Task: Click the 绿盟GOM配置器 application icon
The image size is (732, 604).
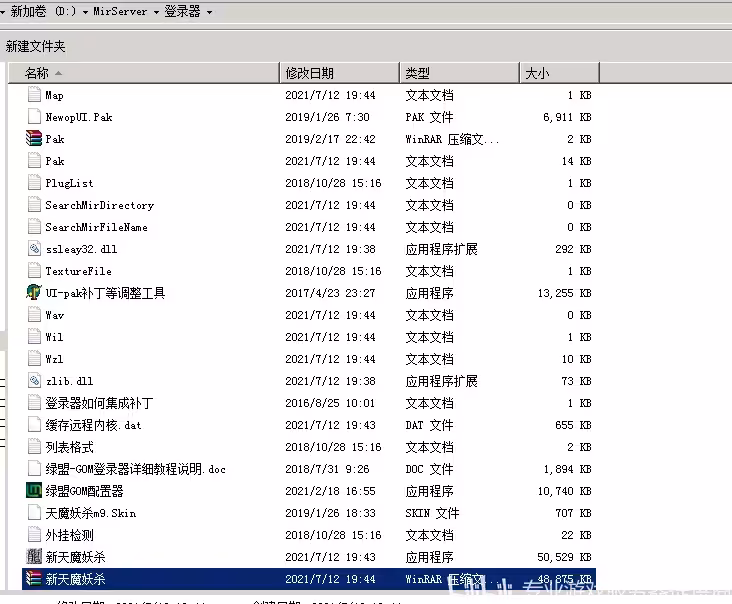Action: 34,490
